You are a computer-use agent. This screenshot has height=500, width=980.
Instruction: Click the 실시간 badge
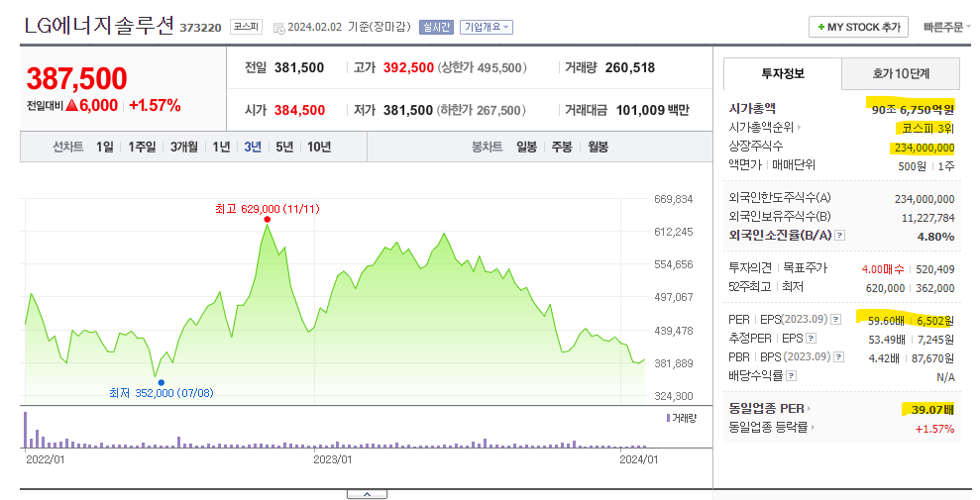[x=436, y=27]
